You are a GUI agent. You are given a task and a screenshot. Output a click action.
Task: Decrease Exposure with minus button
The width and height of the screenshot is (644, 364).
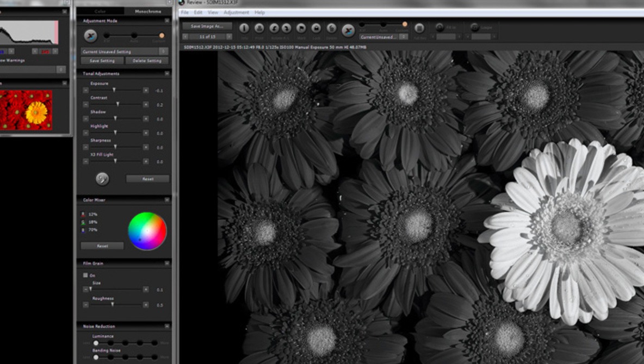click(85, 90)
